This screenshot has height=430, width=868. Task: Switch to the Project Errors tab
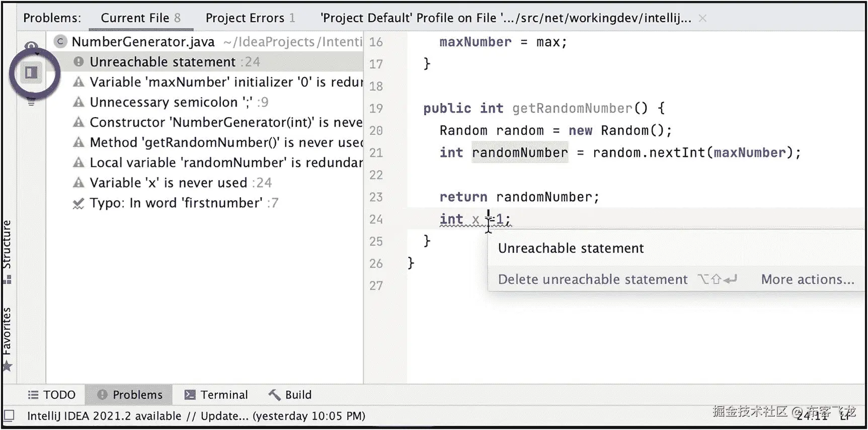point(250,18)
